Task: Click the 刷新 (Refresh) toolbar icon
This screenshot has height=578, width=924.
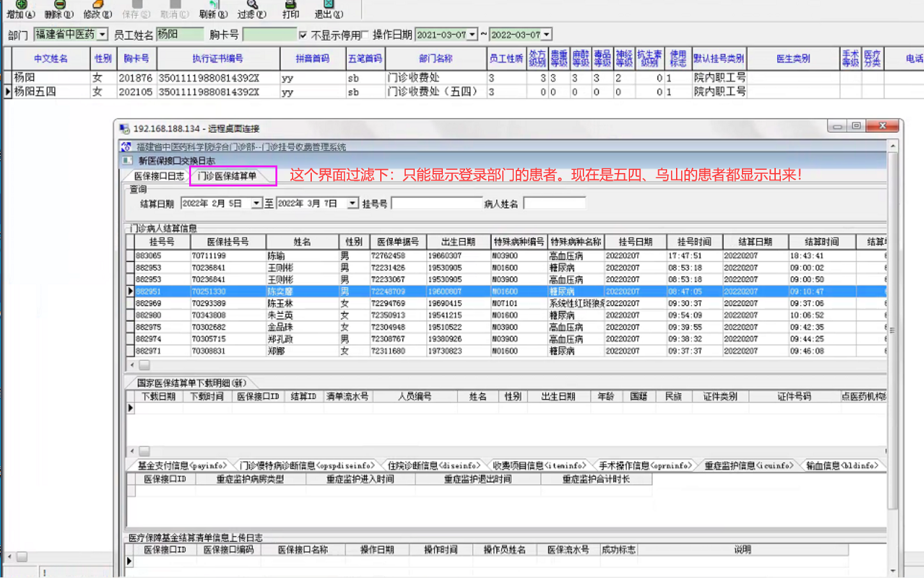Action: [x=213, y=4]
